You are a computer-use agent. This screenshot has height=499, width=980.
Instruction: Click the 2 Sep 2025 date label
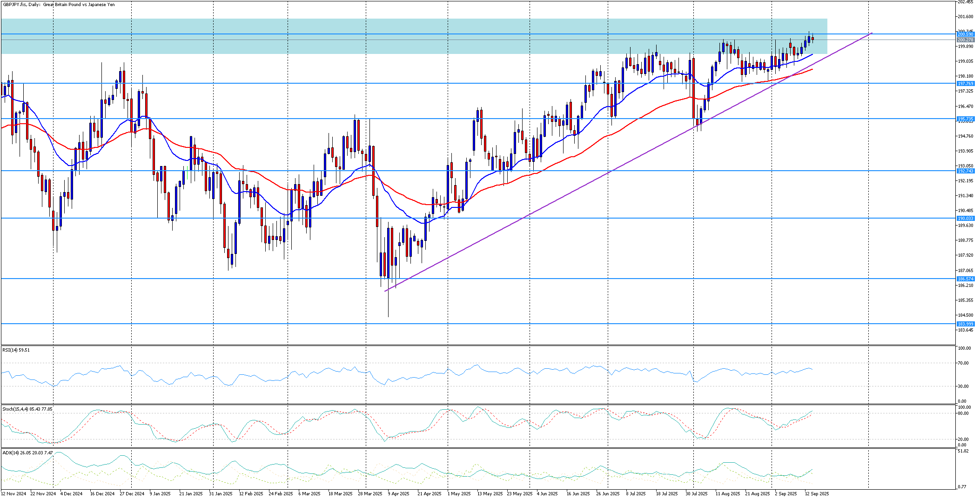(786, 494)
